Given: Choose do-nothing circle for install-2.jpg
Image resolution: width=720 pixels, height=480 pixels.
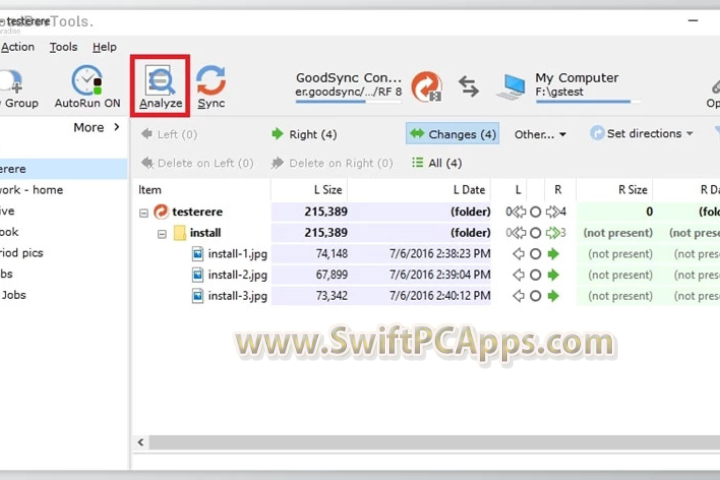Looking at the screenshot, I should 535,275.
